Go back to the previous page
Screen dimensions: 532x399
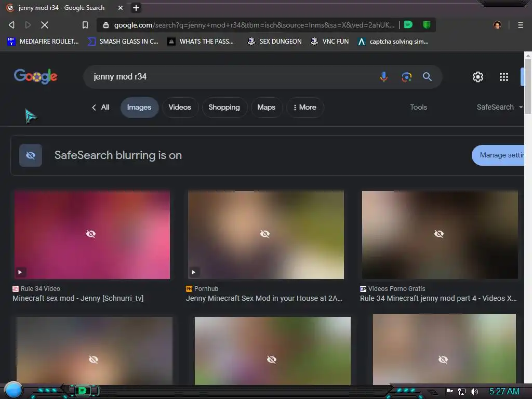point(11,25)
